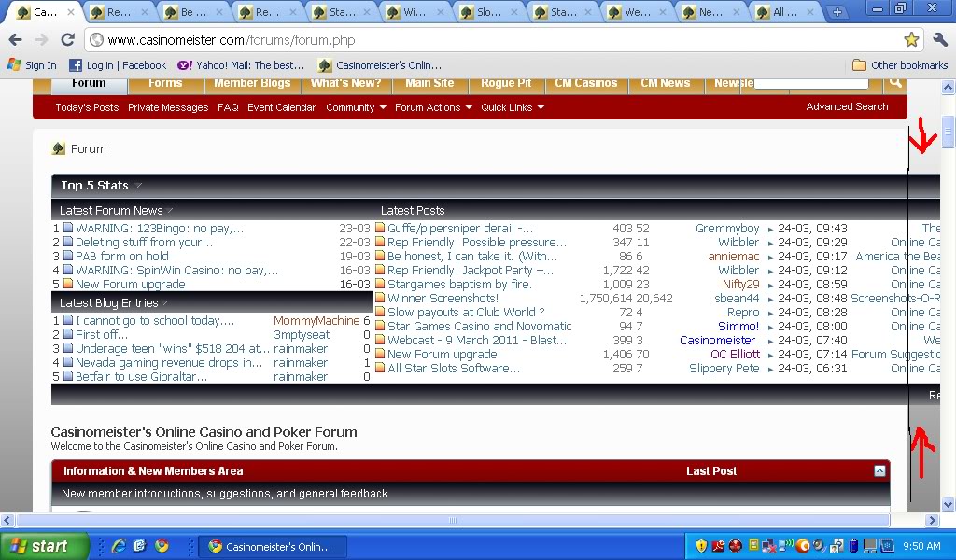
Task: Open the Windows Start menu
Action: point(45,546)
